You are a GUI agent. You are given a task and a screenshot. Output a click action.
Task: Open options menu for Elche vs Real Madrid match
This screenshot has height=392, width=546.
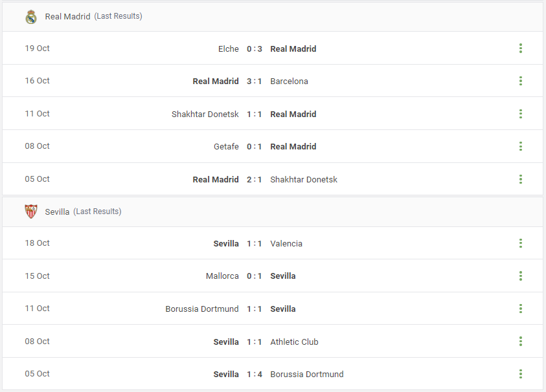pyautogui.click(x=521, y=49)
